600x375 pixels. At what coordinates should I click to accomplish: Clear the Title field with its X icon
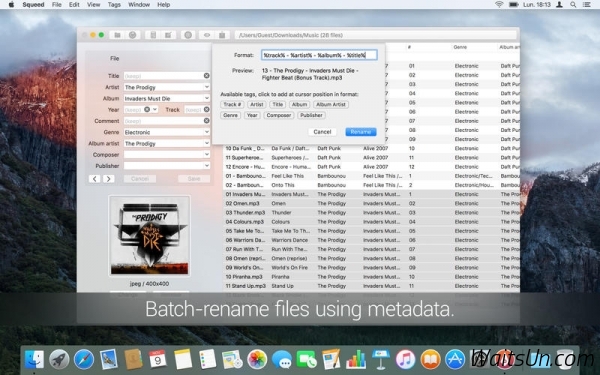click(x=206, y=76)
